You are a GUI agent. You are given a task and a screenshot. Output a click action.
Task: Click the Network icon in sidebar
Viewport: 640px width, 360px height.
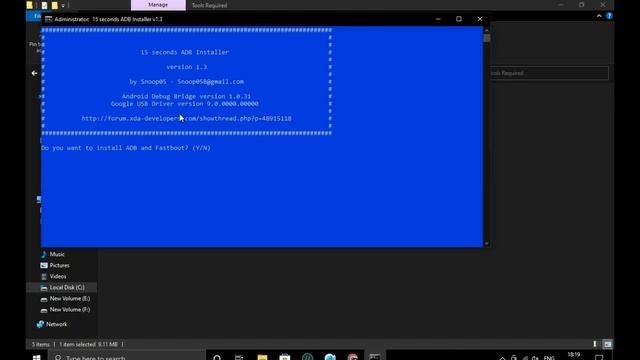(x=40, y=324)
